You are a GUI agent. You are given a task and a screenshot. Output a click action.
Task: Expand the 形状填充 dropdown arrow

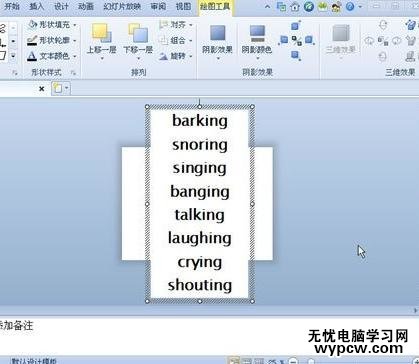75,25
